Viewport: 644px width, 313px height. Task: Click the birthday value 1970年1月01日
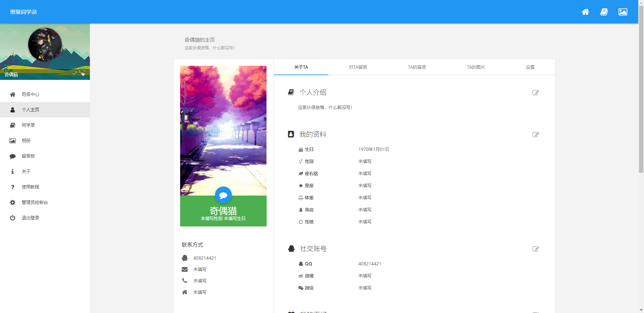(x=374, y=149)
